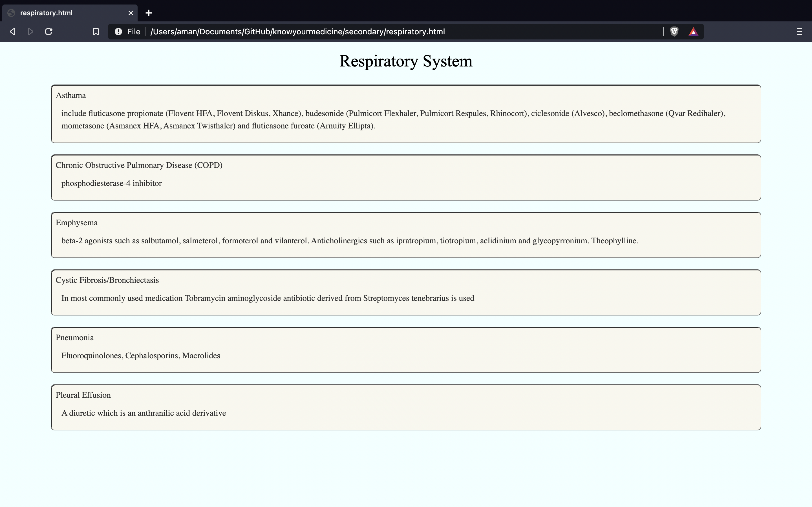Reload the respiratory.html page
The width and height of the screenshot is (812, 507).
49,32
